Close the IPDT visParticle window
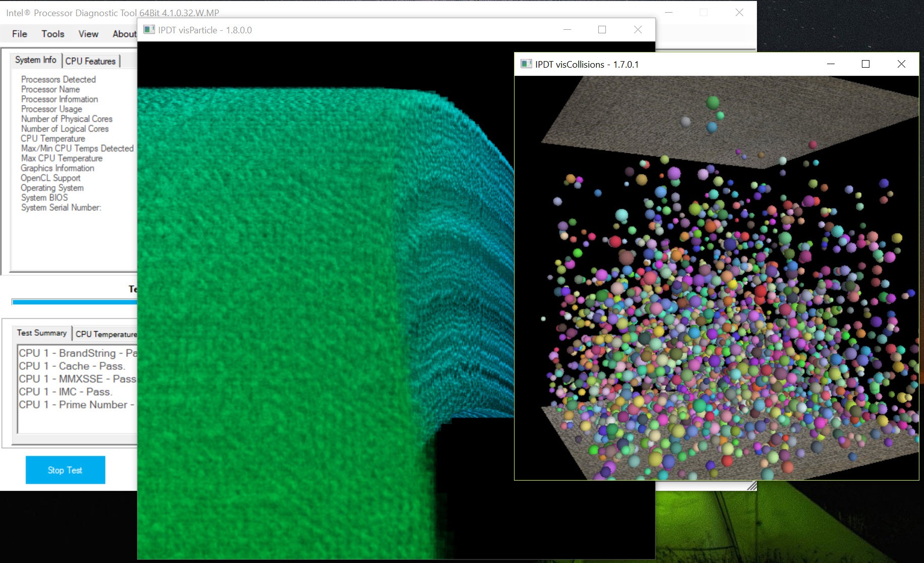Screen dimensions: 924x563 point(638,30)
